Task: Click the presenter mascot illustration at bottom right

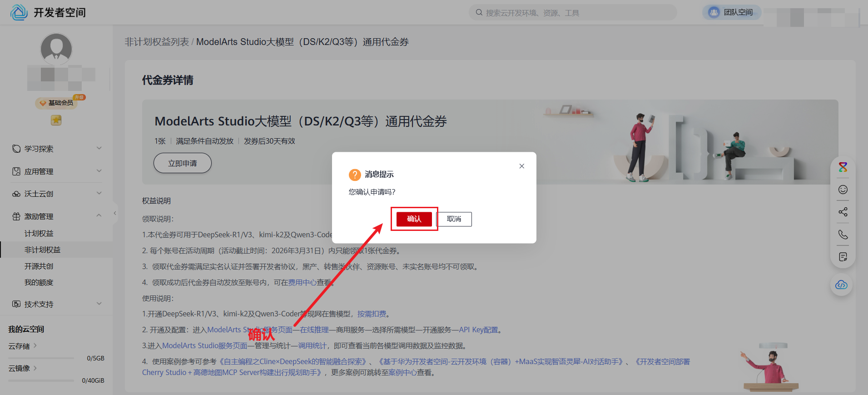Action: (770, 368)
